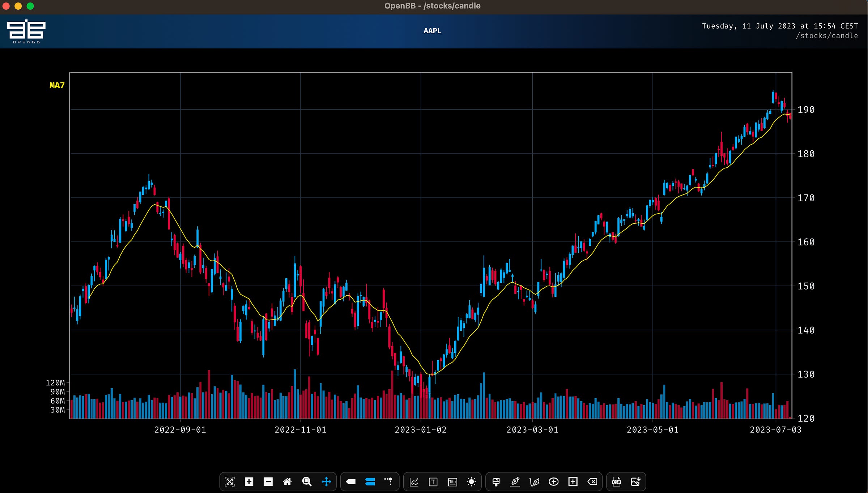Toggle the MA7 legend entry
Viewport: 868px width, 493px height.
point(57,86)
